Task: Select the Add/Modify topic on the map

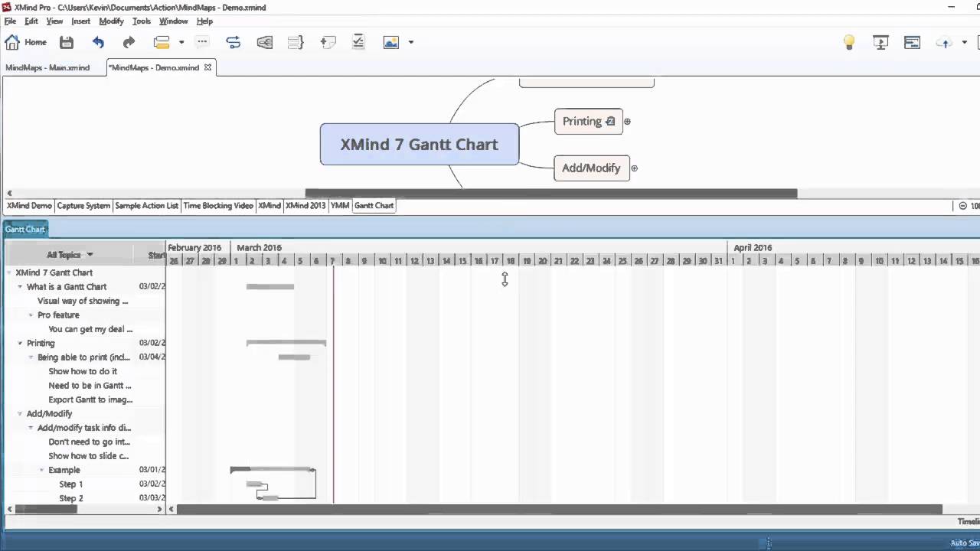Action: pyautogui.click(x=591, y=168)
